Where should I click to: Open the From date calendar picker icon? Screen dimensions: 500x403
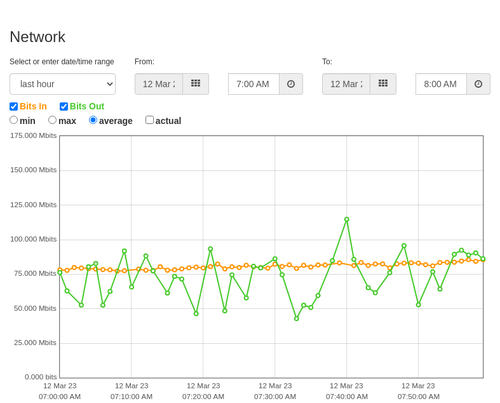[x=196, y=84]
